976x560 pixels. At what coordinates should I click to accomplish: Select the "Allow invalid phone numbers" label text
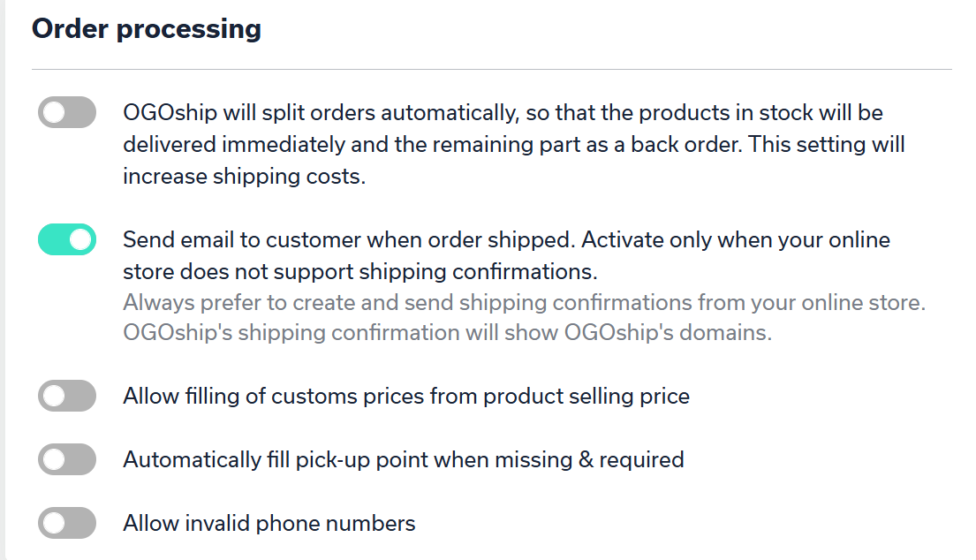(269, 523)
